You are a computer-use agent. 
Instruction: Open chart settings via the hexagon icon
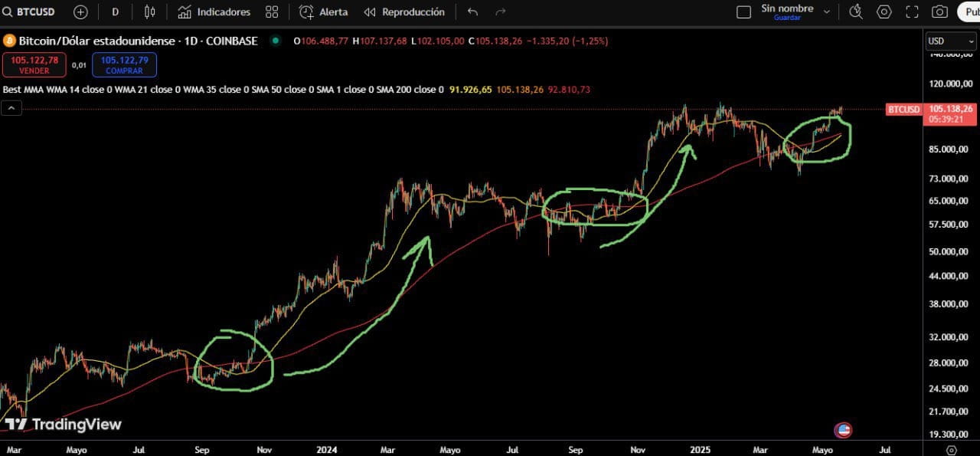point(884,12)
